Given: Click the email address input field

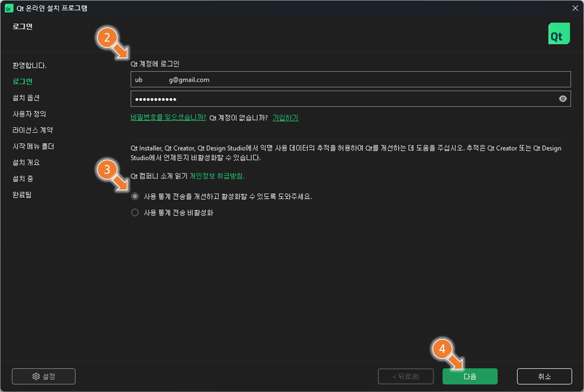Looking at the screenshot, I should point(350,79).
